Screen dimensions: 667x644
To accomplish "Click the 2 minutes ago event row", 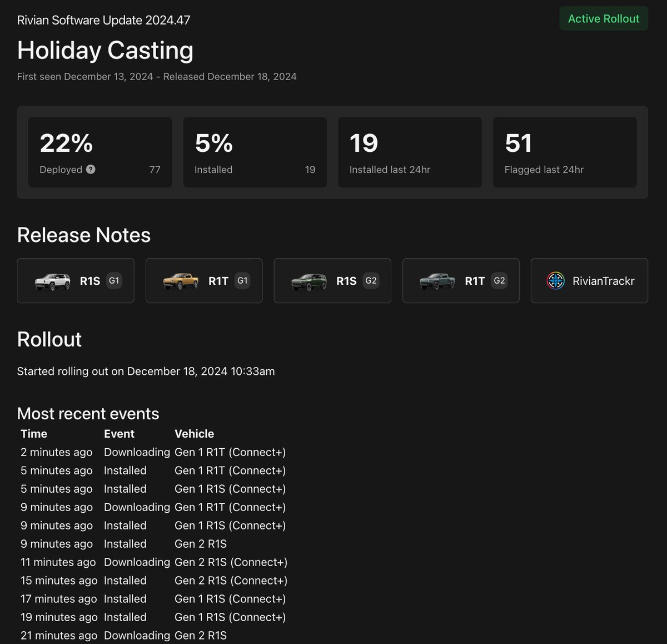I will (153, 452).
